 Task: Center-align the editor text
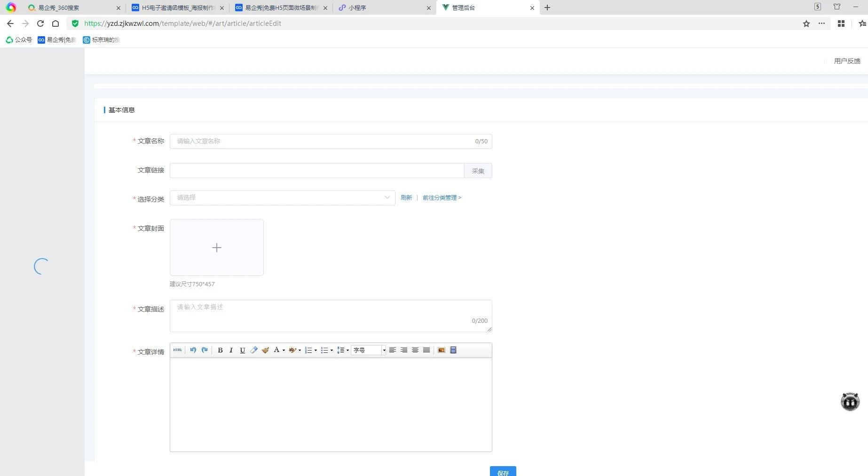click(415, 350)
